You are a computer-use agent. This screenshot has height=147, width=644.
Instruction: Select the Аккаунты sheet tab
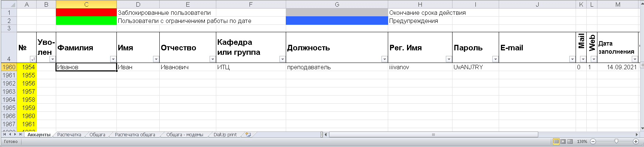click(x=39, y=135)
